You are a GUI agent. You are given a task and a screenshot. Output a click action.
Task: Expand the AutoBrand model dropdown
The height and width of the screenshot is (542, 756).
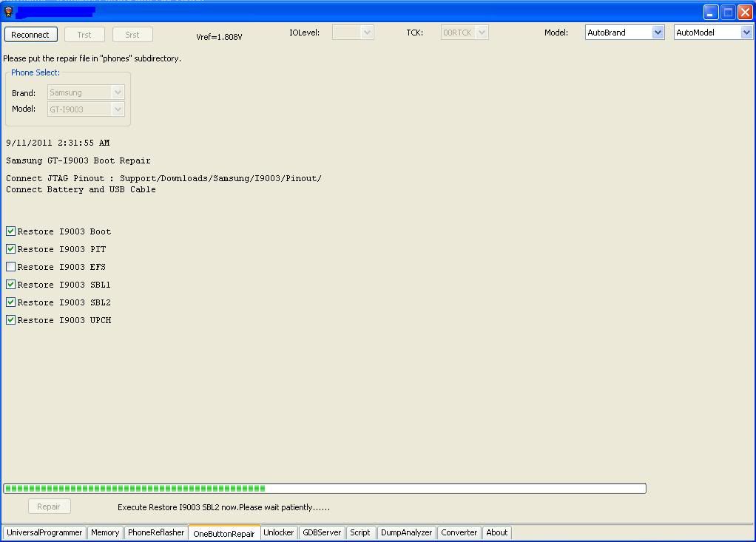click(625, 33)
